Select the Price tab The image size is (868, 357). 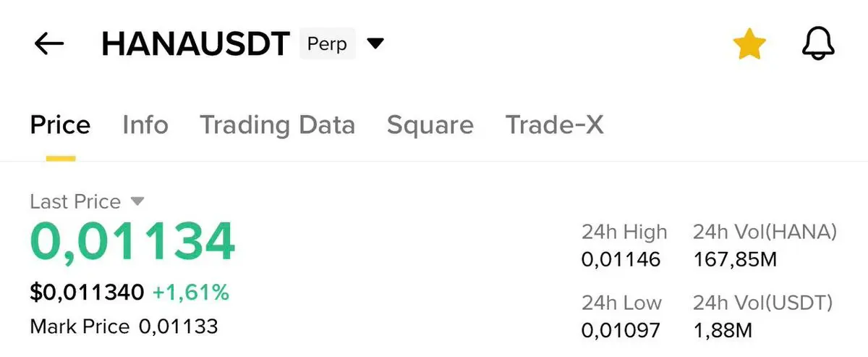[60, 125]
